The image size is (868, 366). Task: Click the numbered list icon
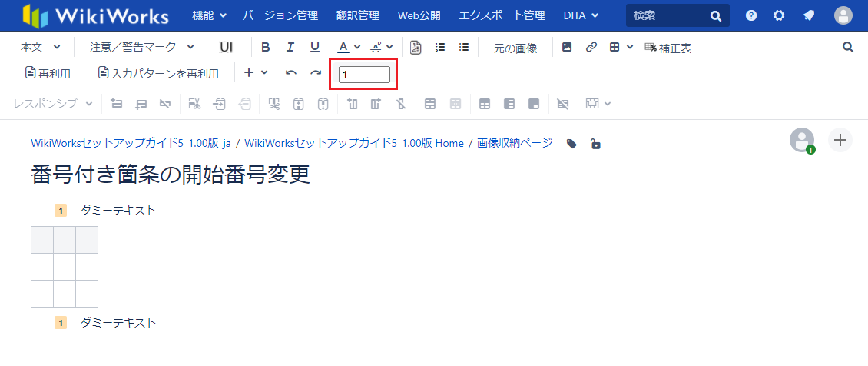pos(440,48)
